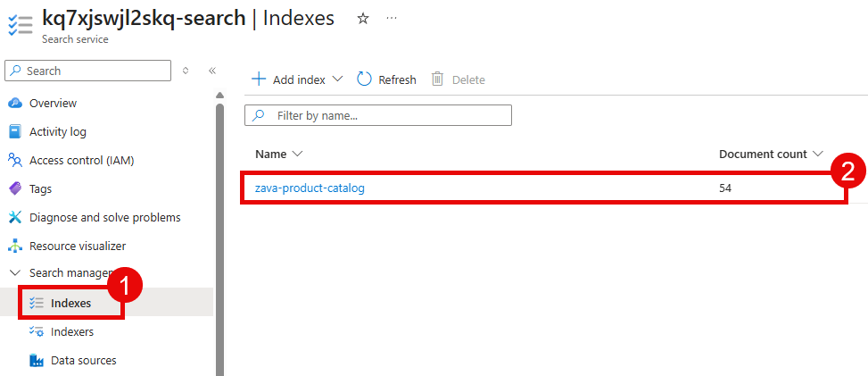
Task: Select Data sources in sidebar
Action: (x=84, y=361)
